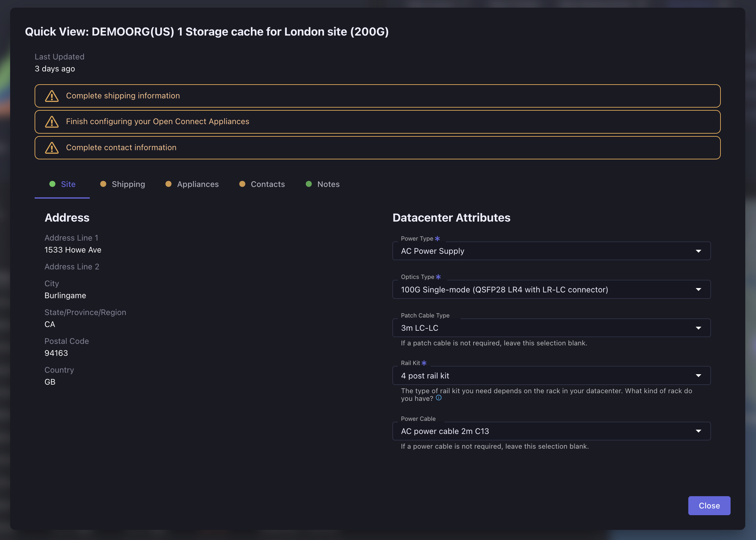Open the Complete contact information alert

377,148
